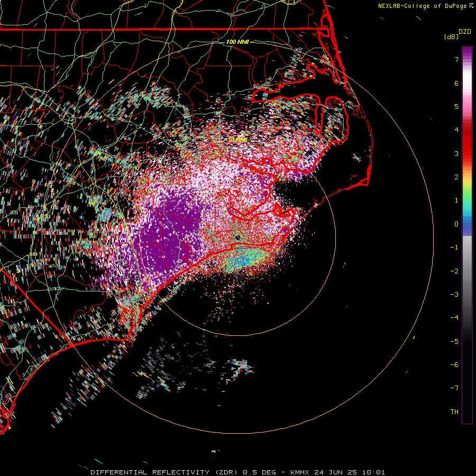The height and width of the screenshot is (476, 476).
Task: Click the ZDR color scale bar
Action: [x=467, y=235]
